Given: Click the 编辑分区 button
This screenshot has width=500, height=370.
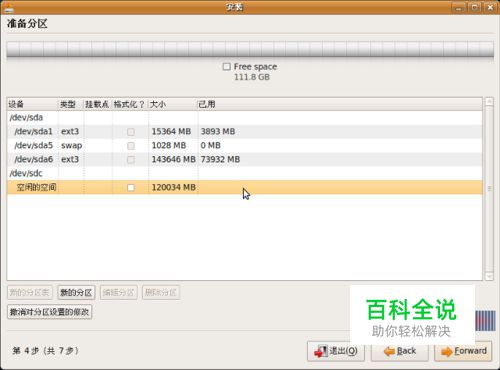Looking at the screenshot, I should click(x=118, y=293).
